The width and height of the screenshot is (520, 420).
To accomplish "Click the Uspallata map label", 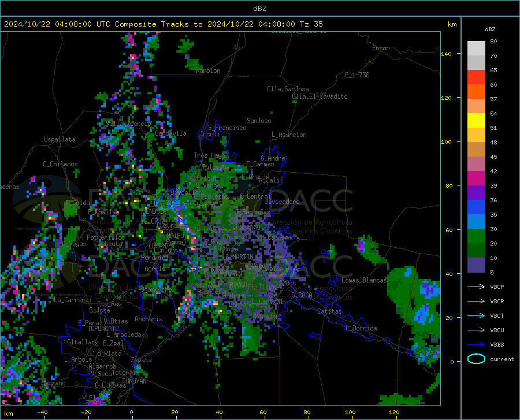I will 60,139.
